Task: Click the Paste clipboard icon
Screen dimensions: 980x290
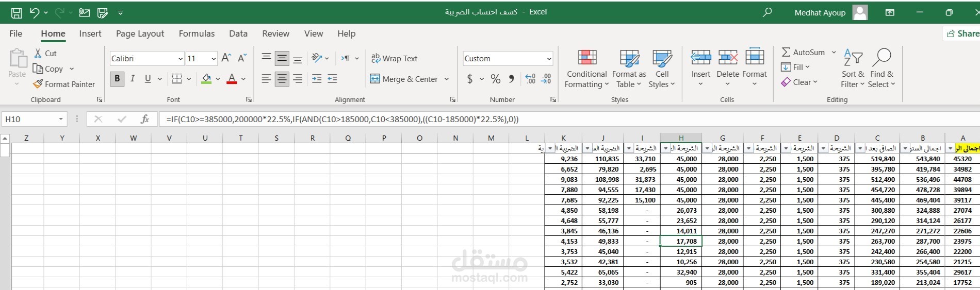Action: coord(17,58)
